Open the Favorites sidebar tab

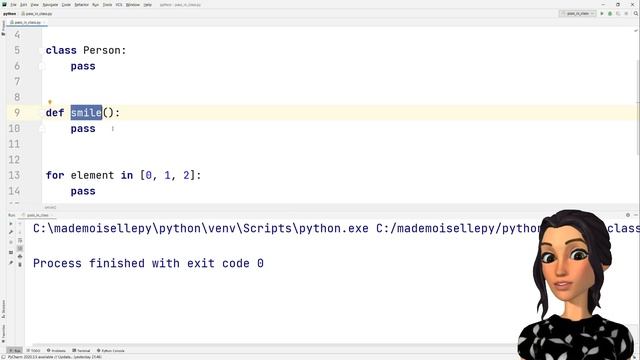3,334
